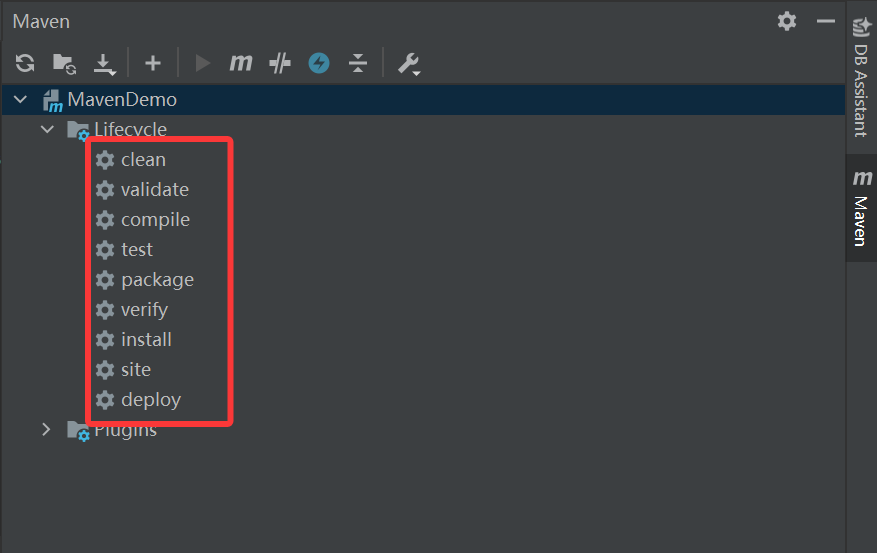Reload all Maven projects
The height and width of the screenshot is (553, 877).
(x=25, y=63)
